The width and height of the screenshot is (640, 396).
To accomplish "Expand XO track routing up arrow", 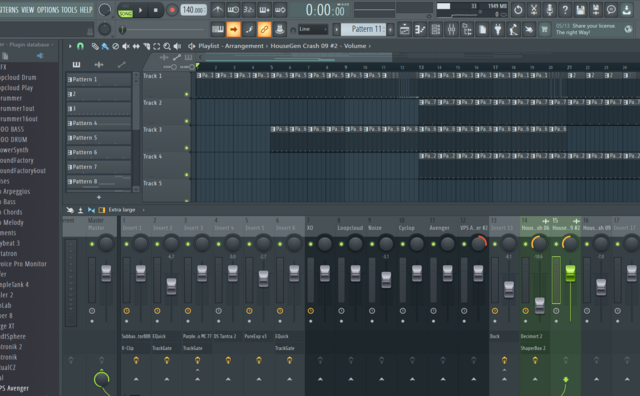I will (x=320, y=379).
